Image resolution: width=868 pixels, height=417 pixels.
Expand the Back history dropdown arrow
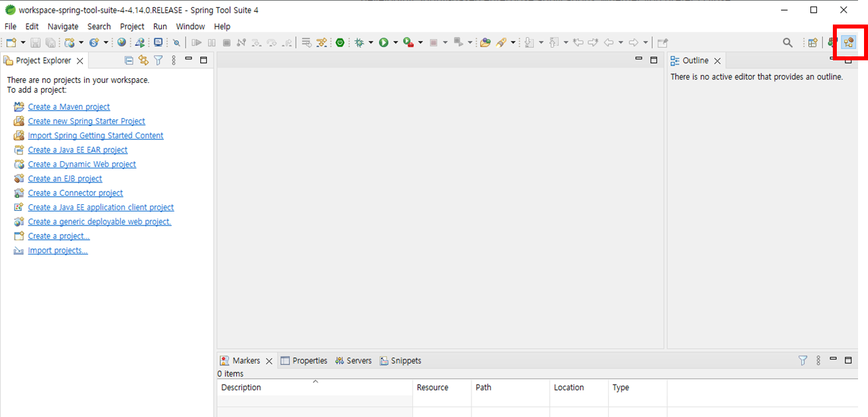tap(621, 42)
